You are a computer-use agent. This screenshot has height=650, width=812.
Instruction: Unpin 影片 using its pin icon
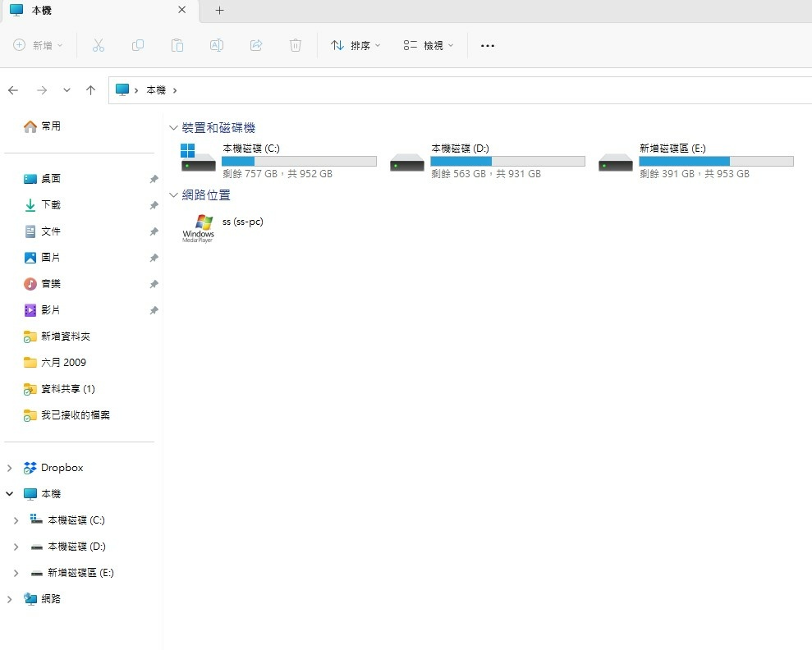coord(154,310)
